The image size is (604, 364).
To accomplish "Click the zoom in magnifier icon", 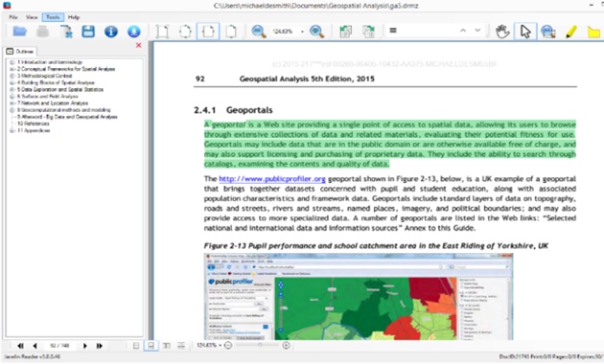I will [316, 32].
